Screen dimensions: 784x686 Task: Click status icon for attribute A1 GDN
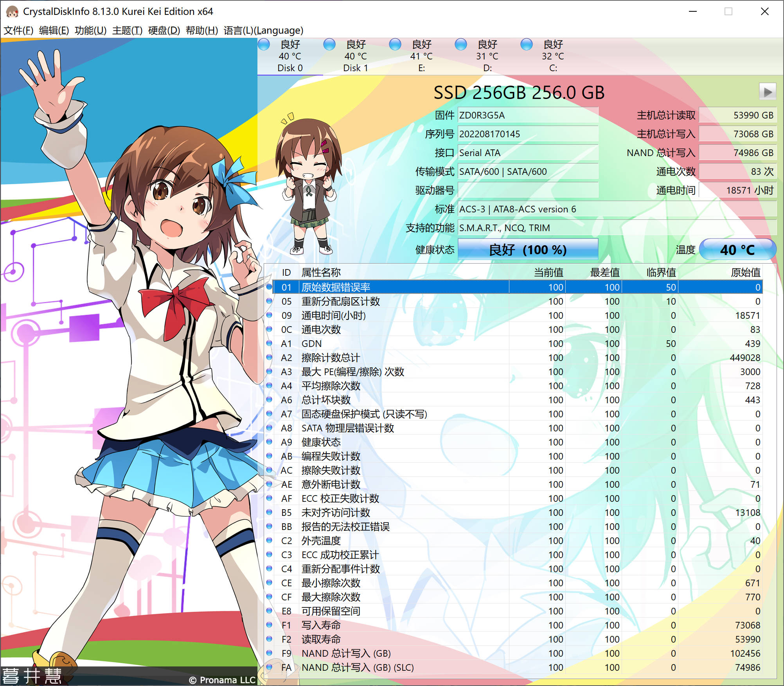[269, 343]
